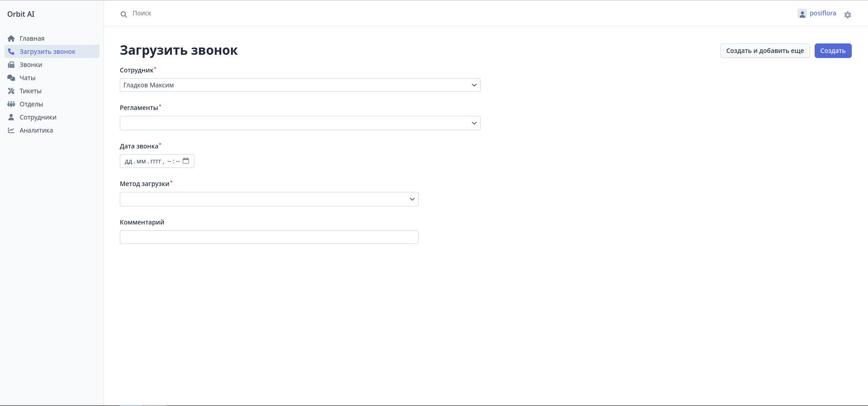Click the group icon next to Отделы
The image size is (868, 406).
click(11, 104)
